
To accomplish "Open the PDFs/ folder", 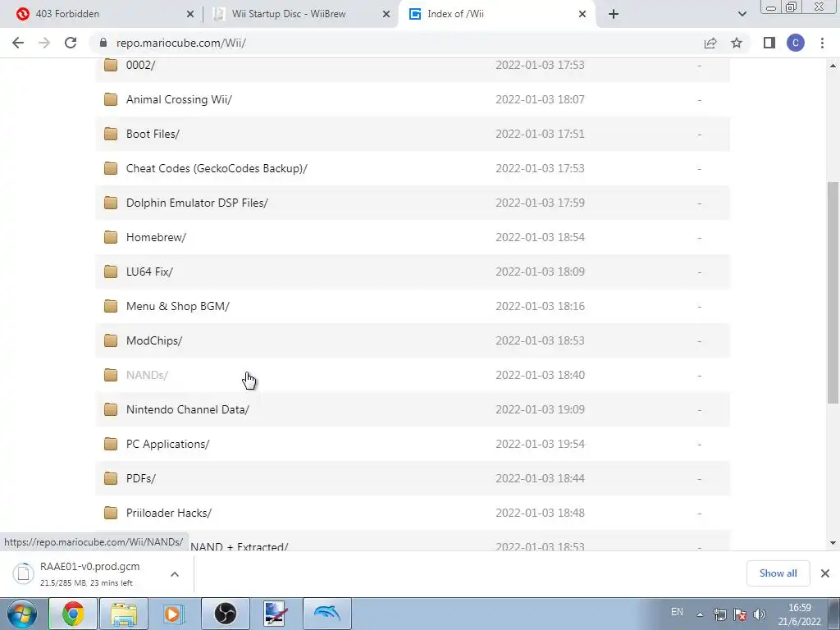I will pos(140,478).
